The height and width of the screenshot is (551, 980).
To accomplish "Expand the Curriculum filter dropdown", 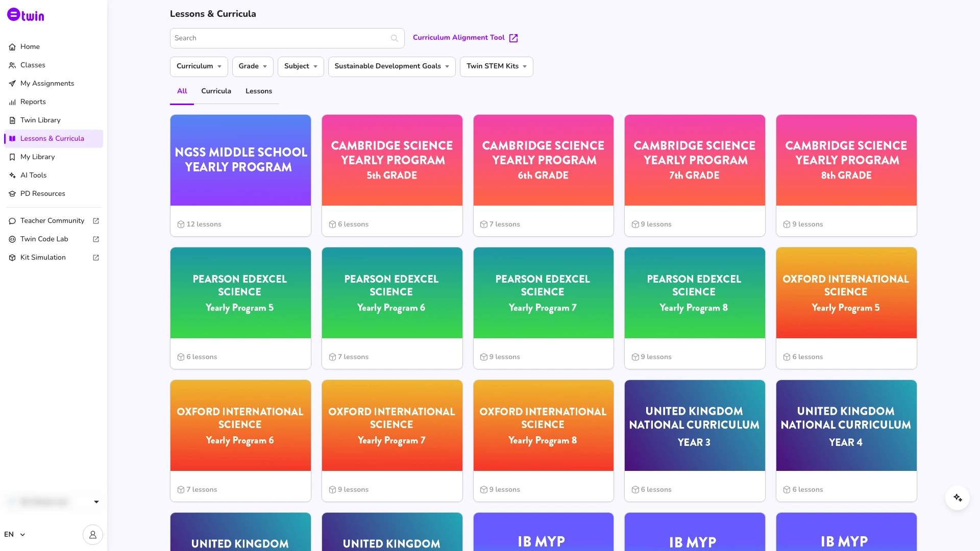I will tap(199, 66).
